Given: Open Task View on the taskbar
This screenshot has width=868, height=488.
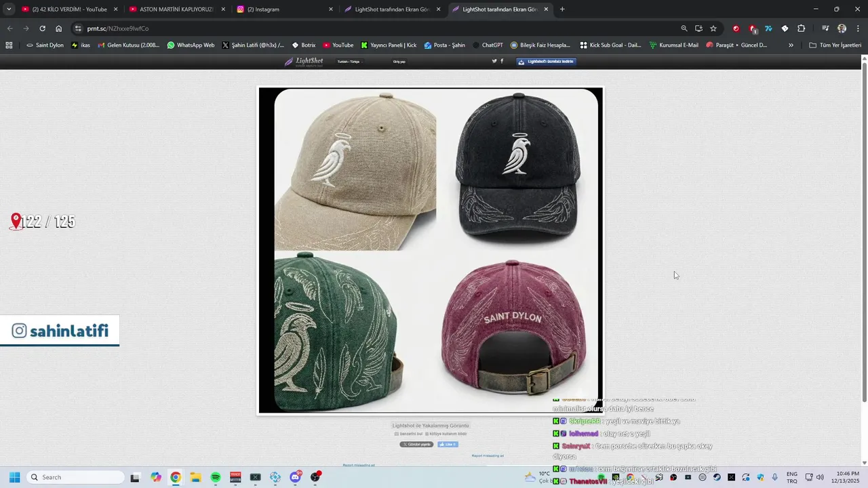Looking at the screenshot, I should tap(135, 477).
